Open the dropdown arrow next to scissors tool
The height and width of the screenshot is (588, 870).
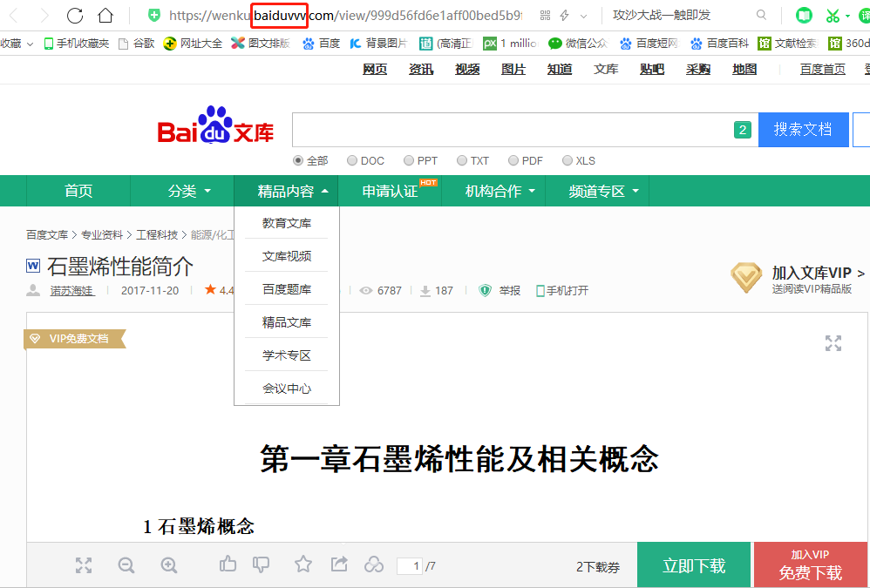[848, 16]
